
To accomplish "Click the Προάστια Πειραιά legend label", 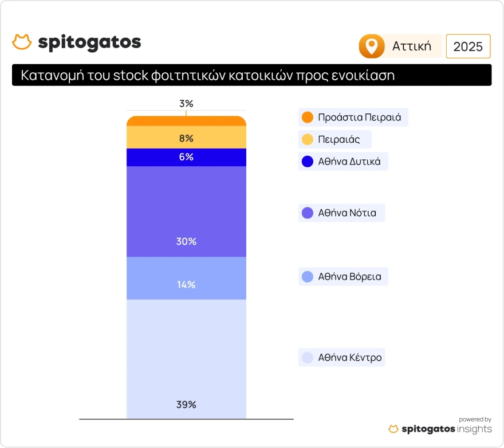I will [359, 118].
